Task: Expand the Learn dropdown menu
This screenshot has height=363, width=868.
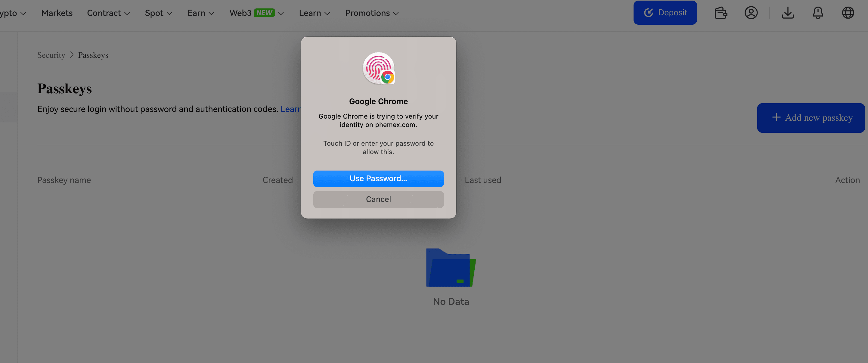Action: 314,13
